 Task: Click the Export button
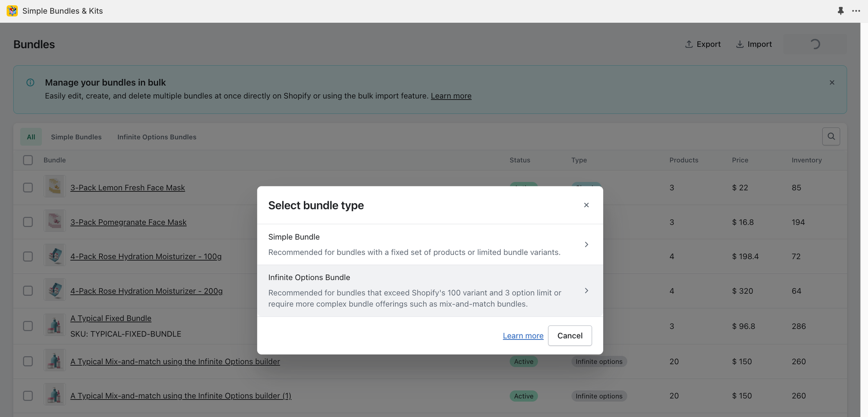pyautogui.click(x=703, y=44)
